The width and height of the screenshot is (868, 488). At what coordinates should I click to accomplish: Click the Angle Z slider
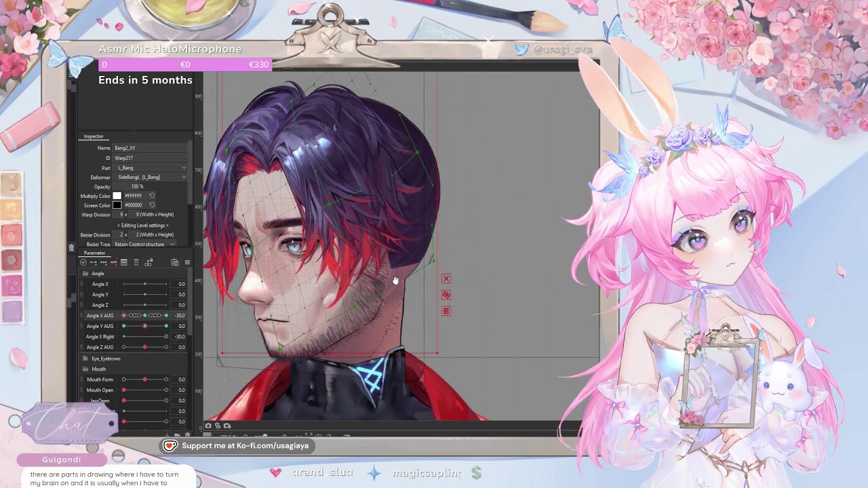coord(144,305)
